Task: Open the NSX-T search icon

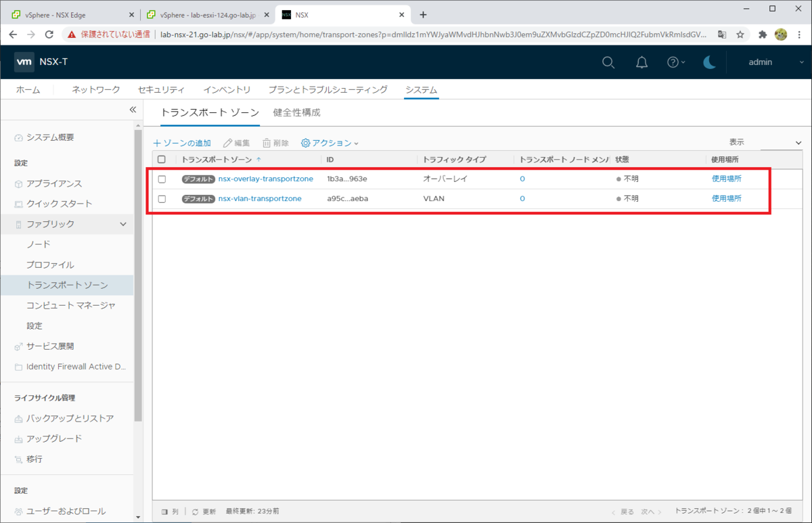Action: point(608,62)
